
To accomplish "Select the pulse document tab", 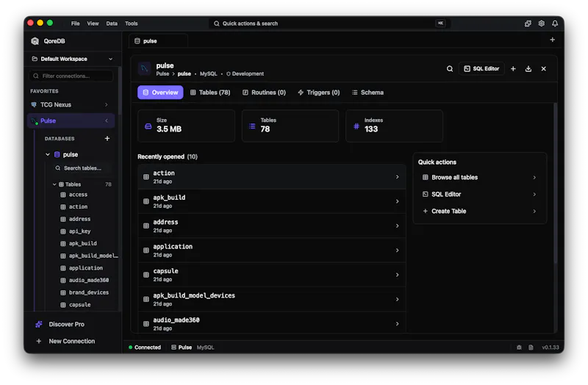I will pos(158,41).
